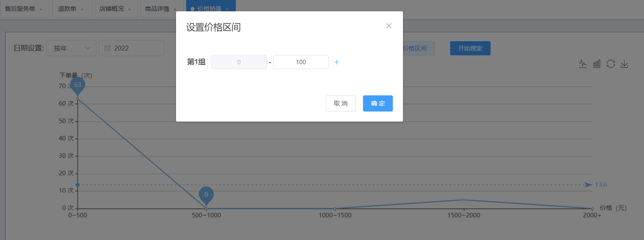Viewport: 644px width, 240px height.
Task: Click the upper bound field showing 100
Action: pyautogui.click(x=301, y=62)
